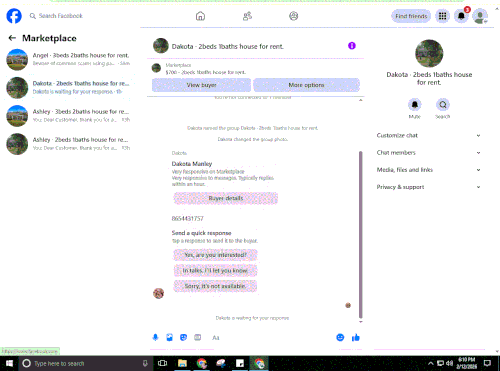Expand Media, files and links section

(x=429, y=170)
